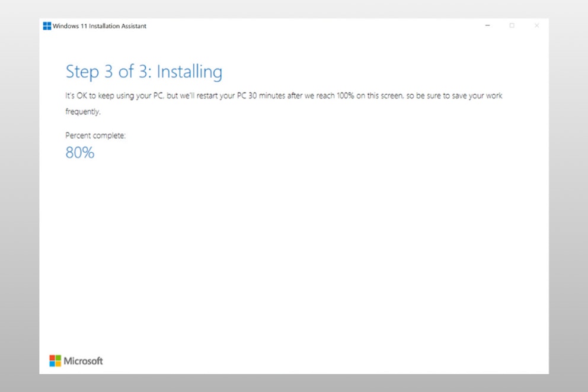Click the colored squares of the Microsoft branding
Screen dimensions: 588x392
(55, 360)
